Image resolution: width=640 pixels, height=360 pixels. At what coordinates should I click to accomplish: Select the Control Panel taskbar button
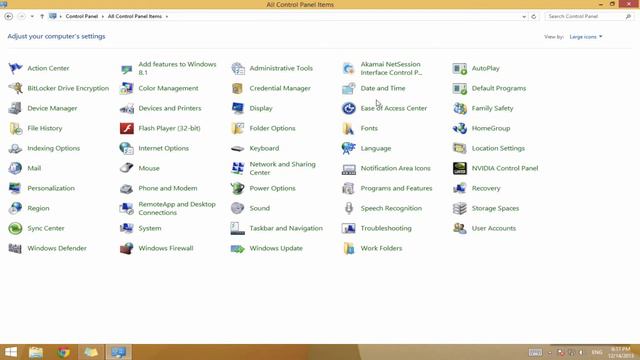click(119, 352)
